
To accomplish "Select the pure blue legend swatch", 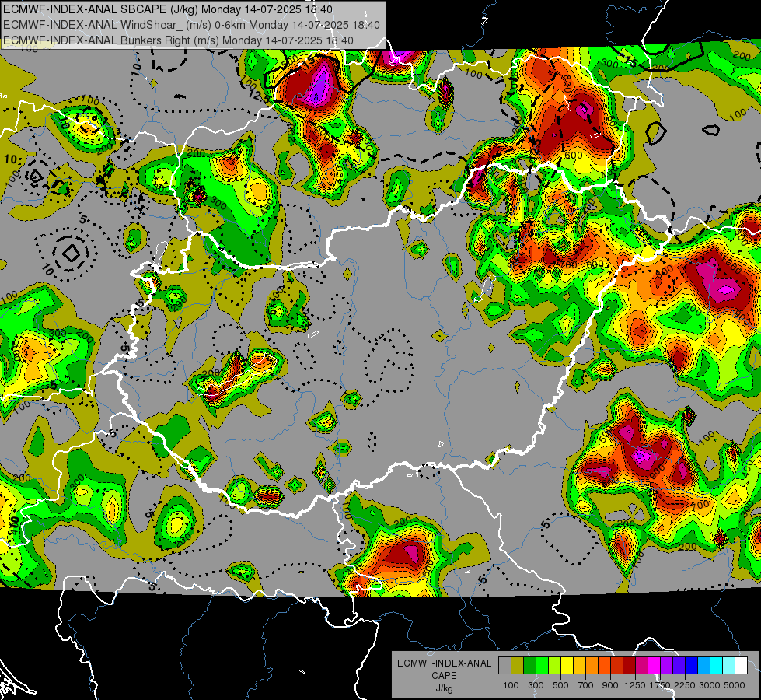I will click(x=692, y=666).
